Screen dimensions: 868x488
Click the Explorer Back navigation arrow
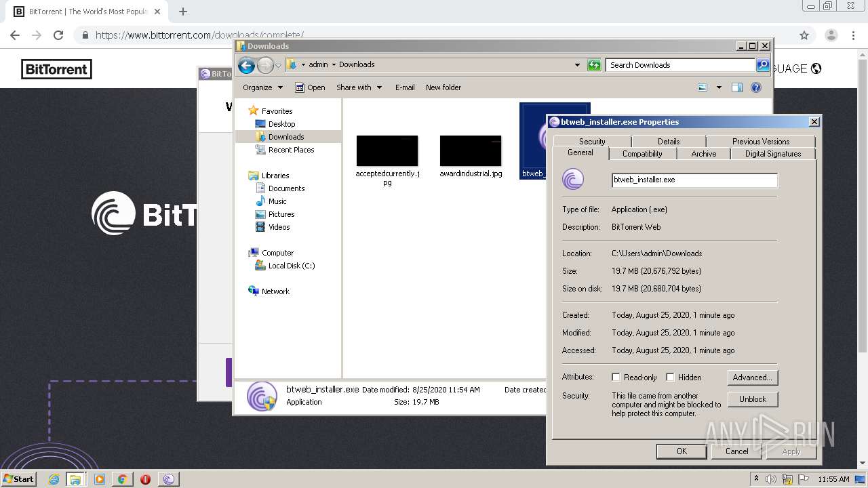coord(246,65)
